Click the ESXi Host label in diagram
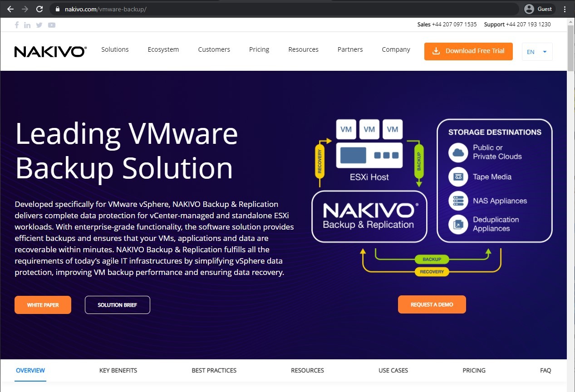Viewport: 575px width, 392px height. (369, 177)
